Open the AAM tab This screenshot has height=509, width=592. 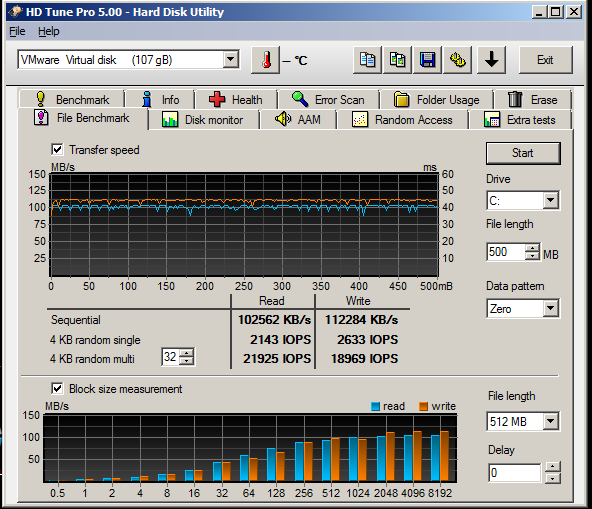(298, 120)
